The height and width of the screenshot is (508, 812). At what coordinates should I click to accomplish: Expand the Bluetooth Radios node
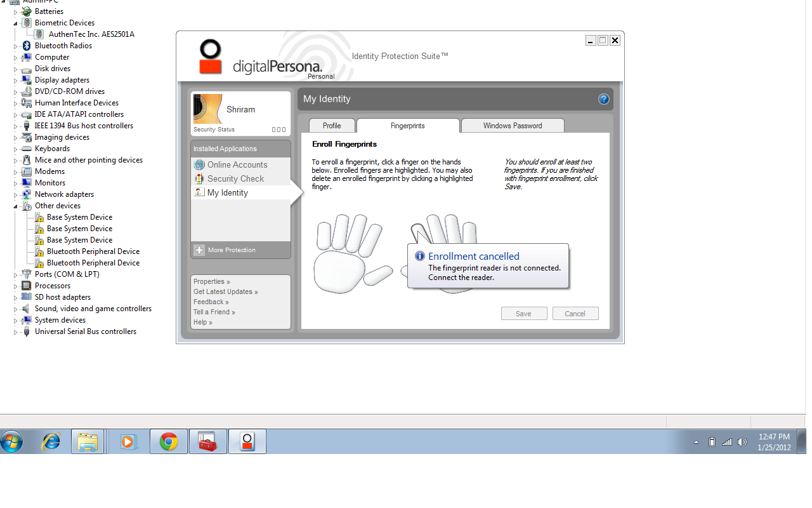(x=16, y=46)
